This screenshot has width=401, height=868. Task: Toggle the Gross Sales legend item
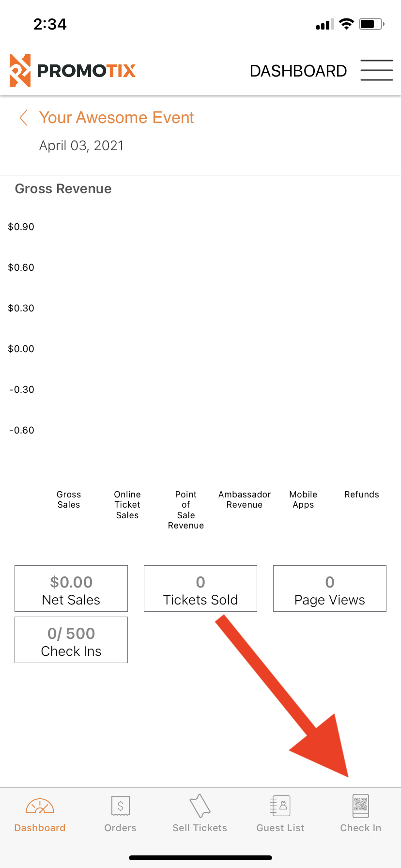pos(68,499)
